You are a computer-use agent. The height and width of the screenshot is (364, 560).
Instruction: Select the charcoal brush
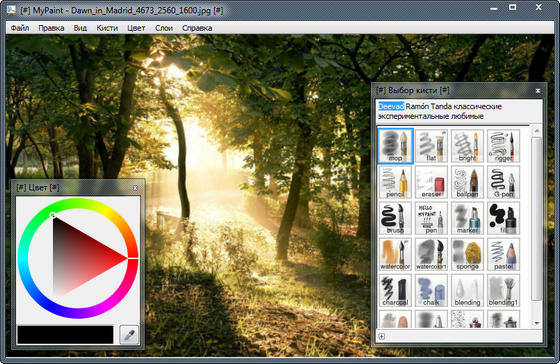point(395,290)
